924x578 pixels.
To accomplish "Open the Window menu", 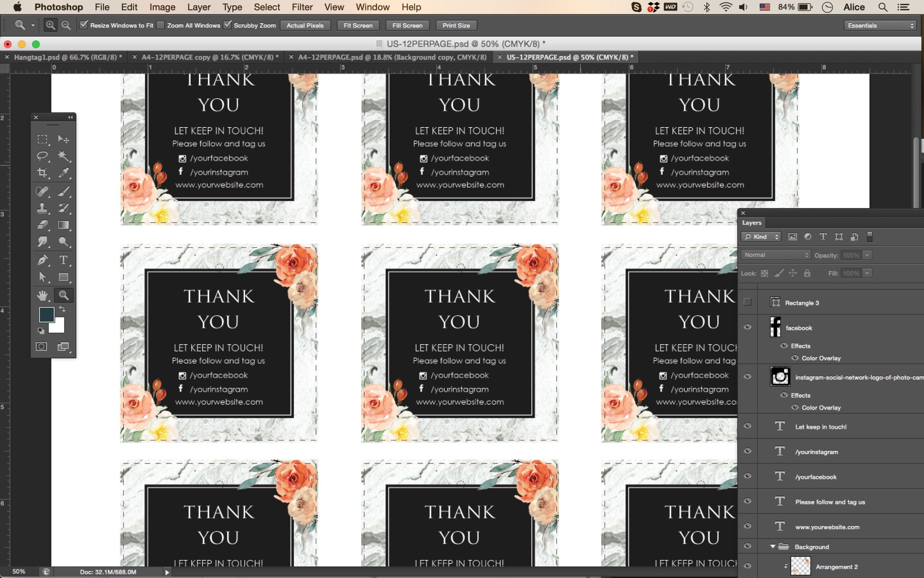I will click(x=372, y=7).
